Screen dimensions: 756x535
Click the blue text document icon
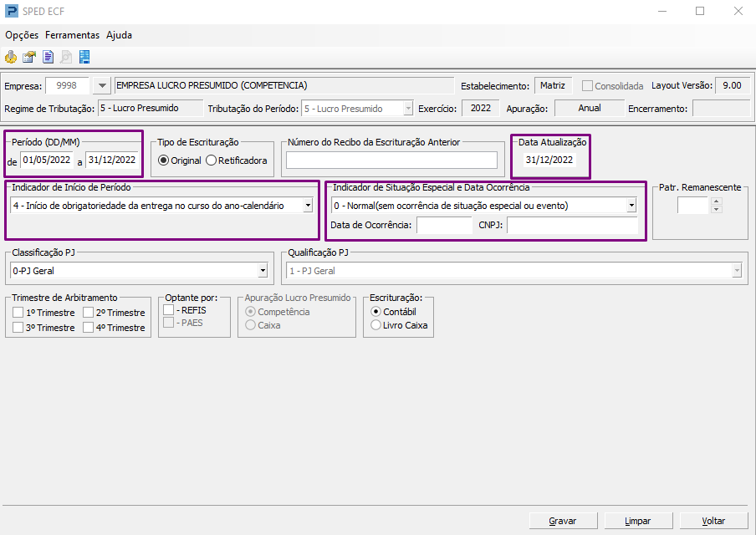(x=48, y=58)
